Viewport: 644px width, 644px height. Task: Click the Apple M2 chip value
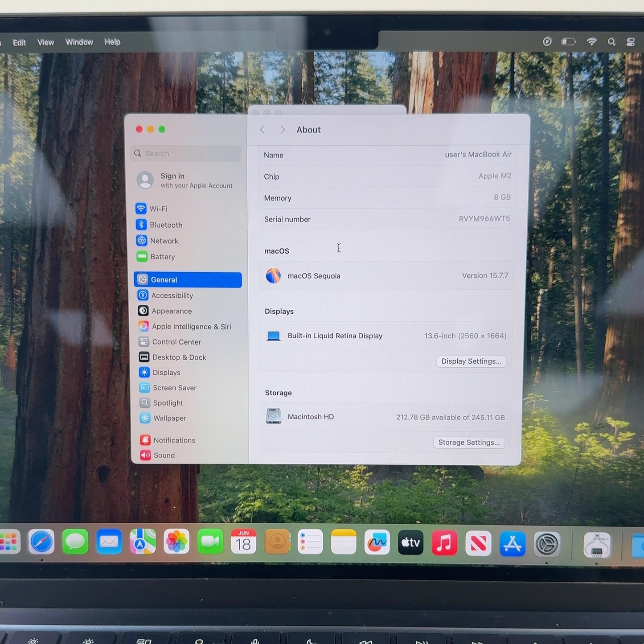[x=495, y=176]
